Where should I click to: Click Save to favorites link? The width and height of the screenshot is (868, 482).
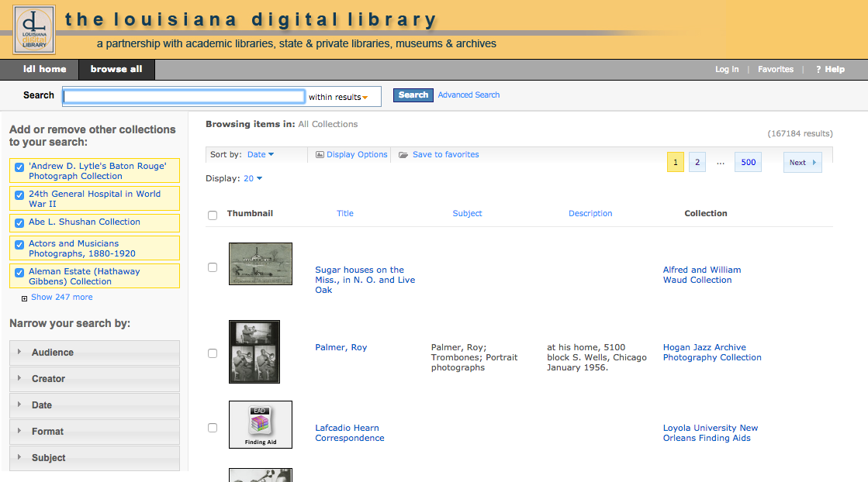[x=445, y=155]
